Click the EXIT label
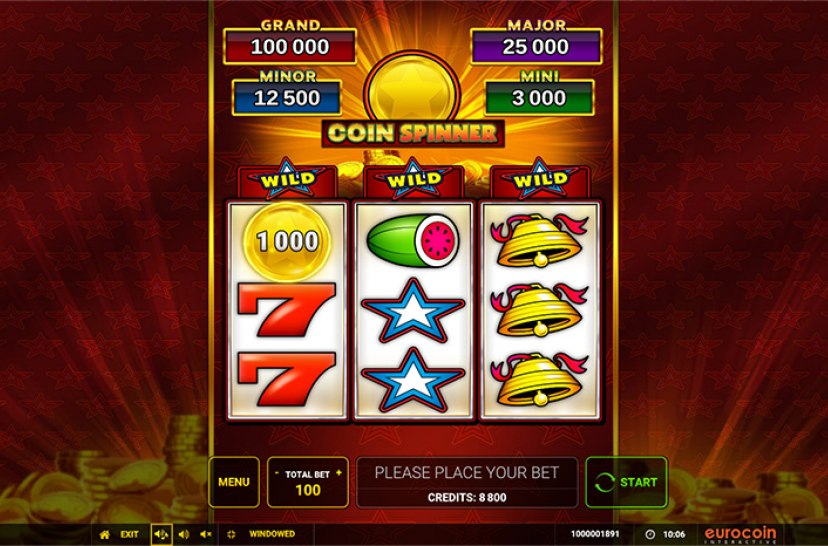Viewport: 828px width, 546px height. (x=129, y=534)
